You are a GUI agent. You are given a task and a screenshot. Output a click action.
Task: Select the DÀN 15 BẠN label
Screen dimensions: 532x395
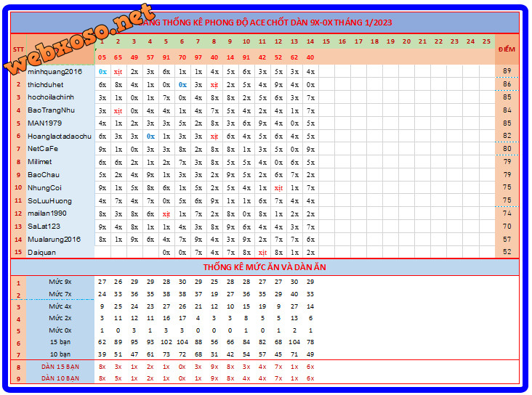[60, 367]
